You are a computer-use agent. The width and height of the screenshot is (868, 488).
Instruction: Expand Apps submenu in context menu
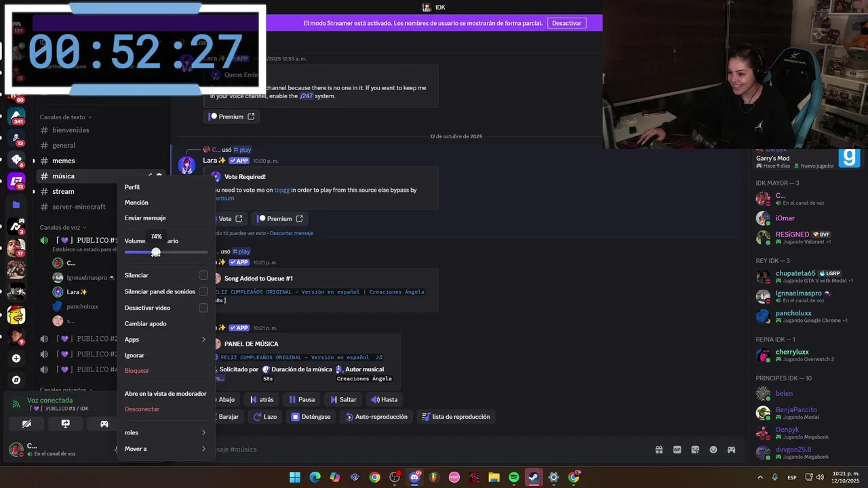tap(165, 340)
